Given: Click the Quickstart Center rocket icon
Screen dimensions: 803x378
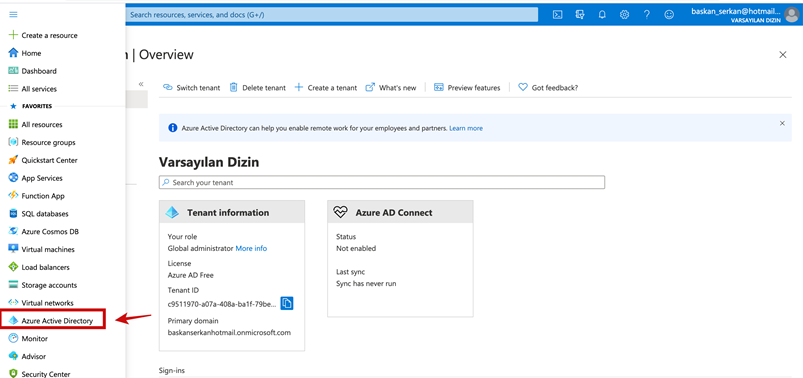Looking at the screenshot, I should [x=13, y=160].
